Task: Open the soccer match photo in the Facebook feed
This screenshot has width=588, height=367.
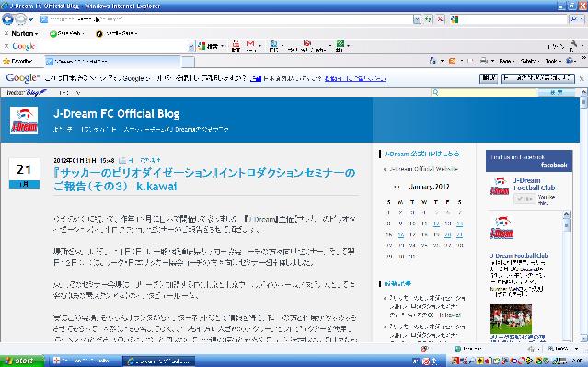Action: (x=511, y=318)
